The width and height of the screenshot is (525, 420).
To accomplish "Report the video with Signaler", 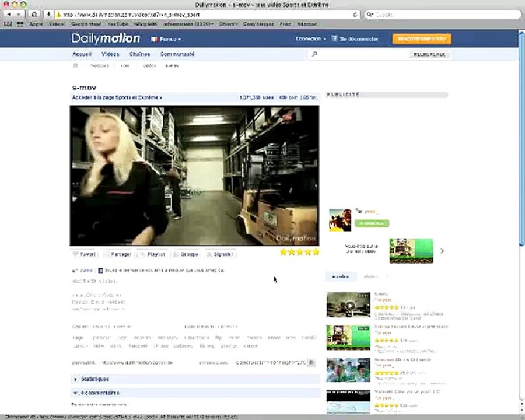I will [x=220, y=254].
